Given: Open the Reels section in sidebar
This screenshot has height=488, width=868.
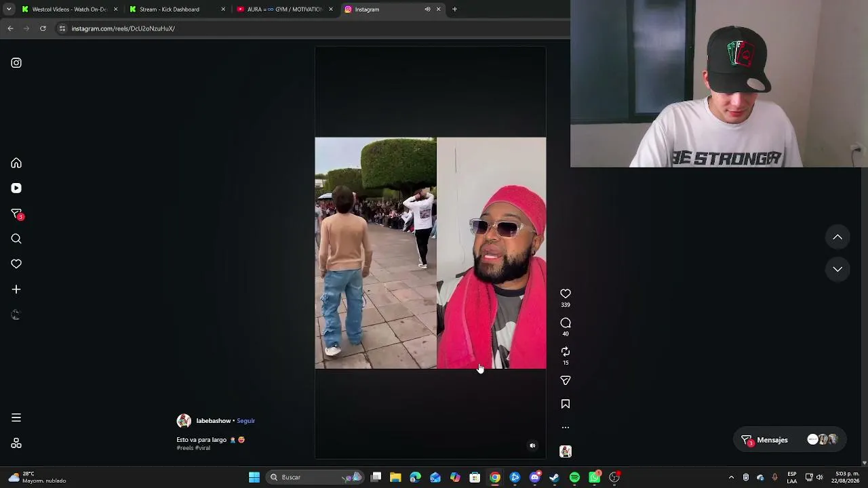Looking at the screenshot, I should tap(16, 188).
